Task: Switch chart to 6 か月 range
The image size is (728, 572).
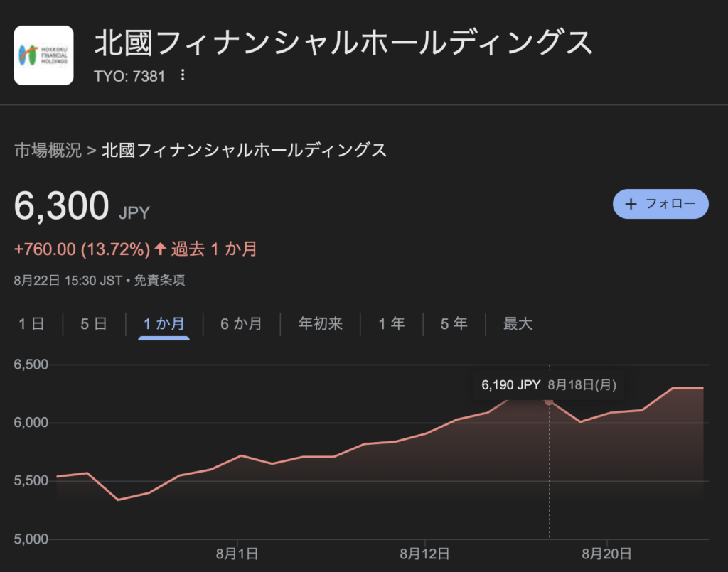Action: [242, 324]
